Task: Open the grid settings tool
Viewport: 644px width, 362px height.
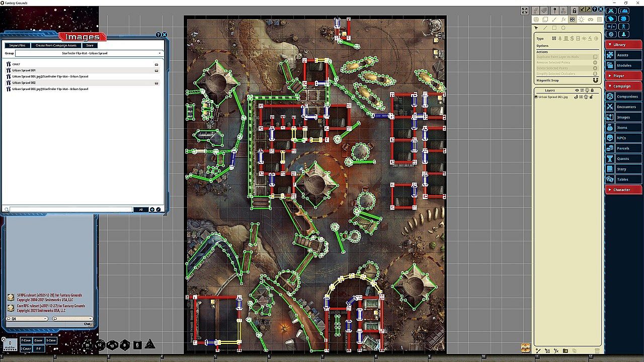Action: click(599, 20)
